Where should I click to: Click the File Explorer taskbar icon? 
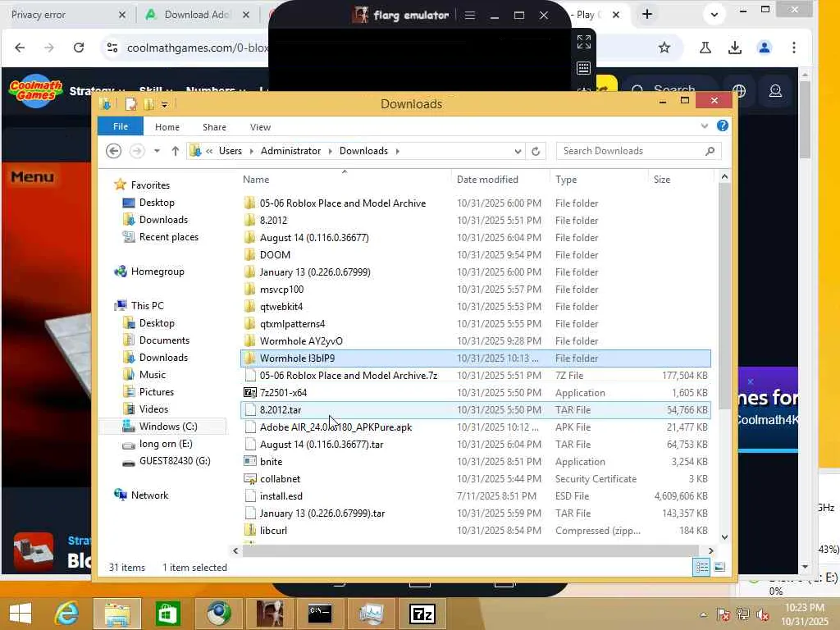(117, 614)
